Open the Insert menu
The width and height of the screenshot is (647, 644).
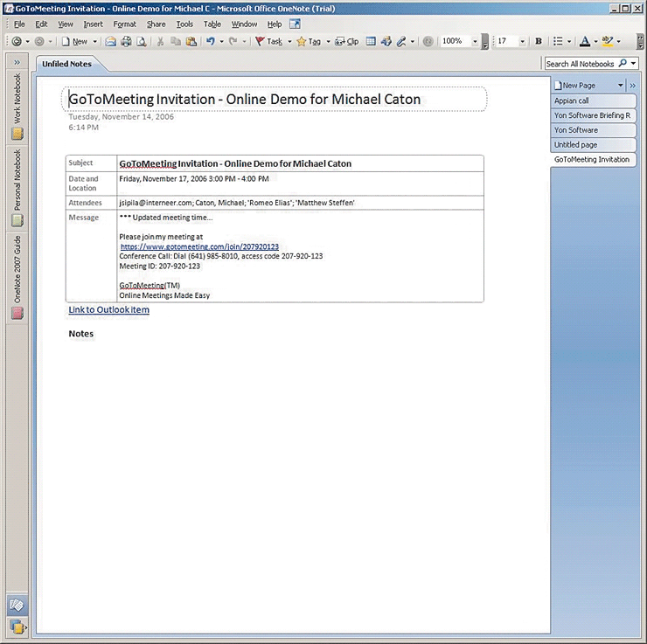point(93,24)
